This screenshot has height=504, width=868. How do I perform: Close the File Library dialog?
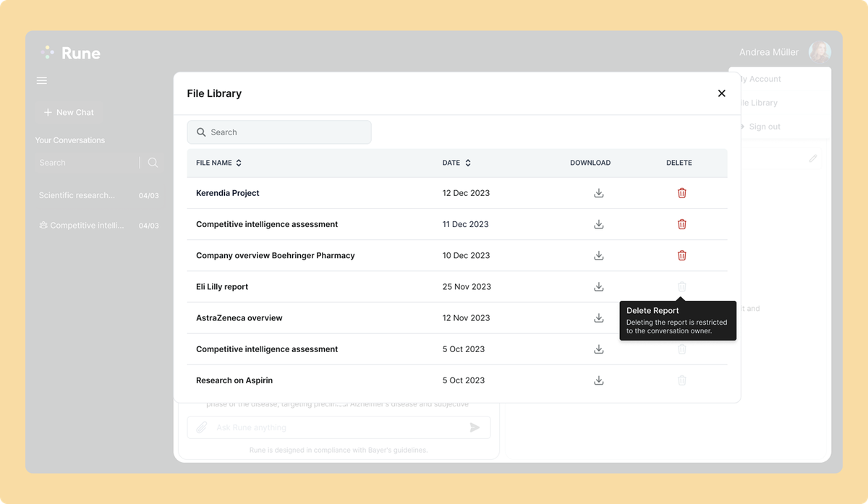[x=721, y=93]
